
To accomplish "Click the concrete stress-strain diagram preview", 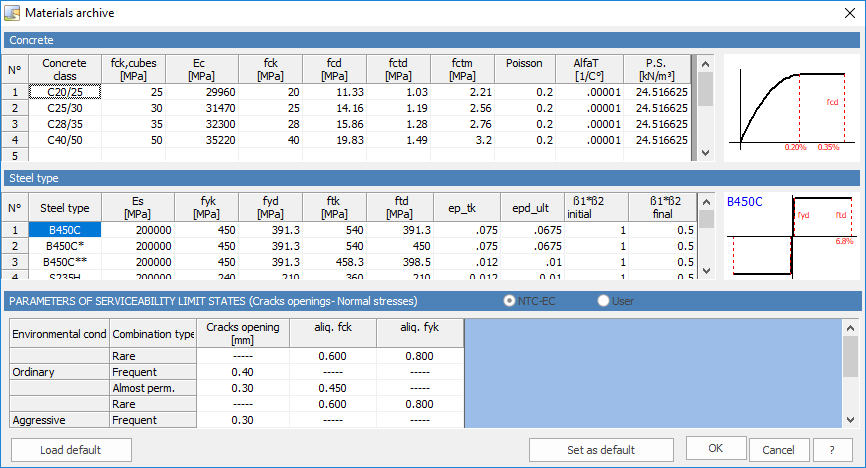I will tap(791, 108).
